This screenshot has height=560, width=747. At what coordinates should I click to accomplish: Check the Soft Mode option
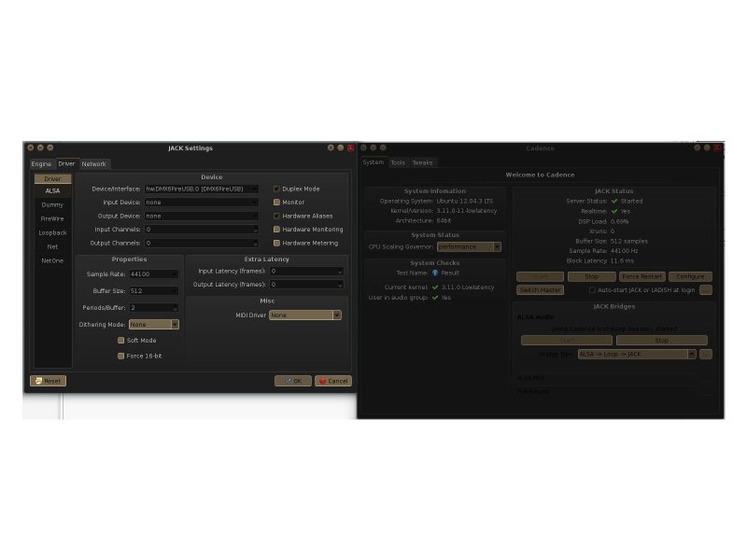coord(121,341)
